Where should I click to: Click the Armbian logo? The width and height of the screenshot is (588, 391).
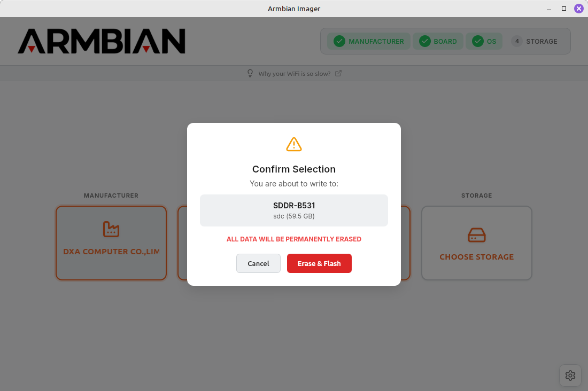coord(102,41)
